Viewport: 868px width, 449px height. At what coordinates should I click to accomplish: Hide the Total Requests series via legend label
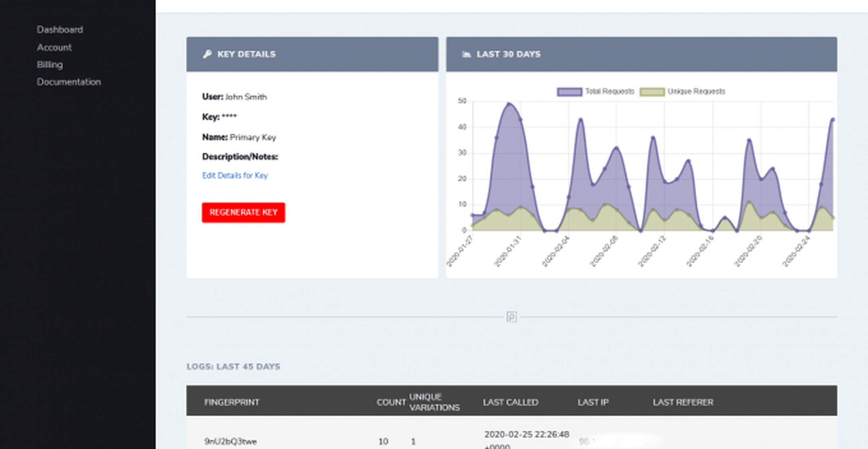coord(610,91)
